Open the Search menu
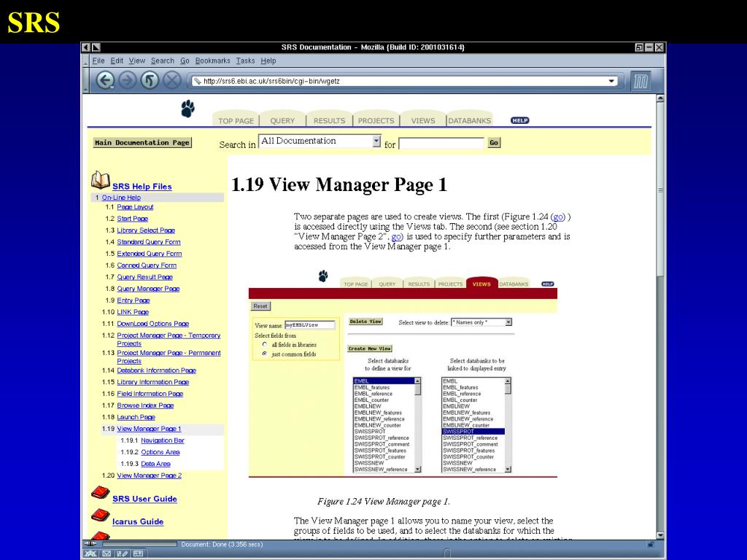 coord(163,61)
